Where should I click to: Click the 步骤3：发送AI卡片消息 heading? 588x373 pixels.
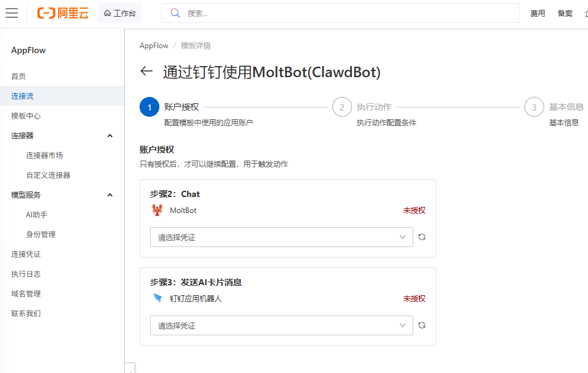[x=196, y=282]
